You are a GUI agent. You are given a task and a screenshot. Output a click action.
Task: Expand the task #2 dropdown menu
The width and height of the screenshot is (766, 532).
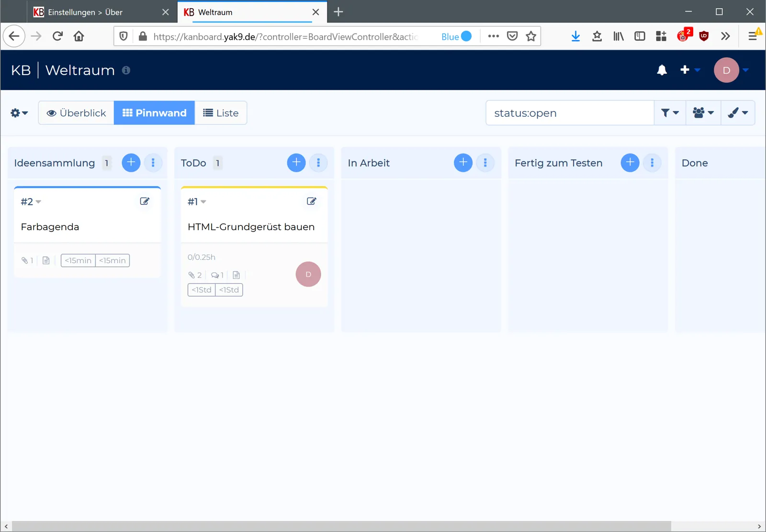[x=31, y=202]
